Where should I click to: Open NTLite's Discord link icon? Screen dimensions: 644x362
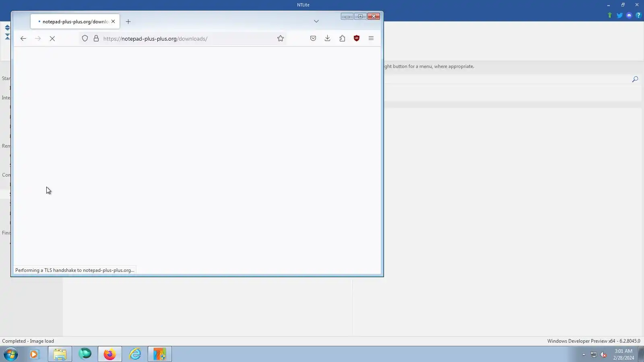(x=629, y=15)
